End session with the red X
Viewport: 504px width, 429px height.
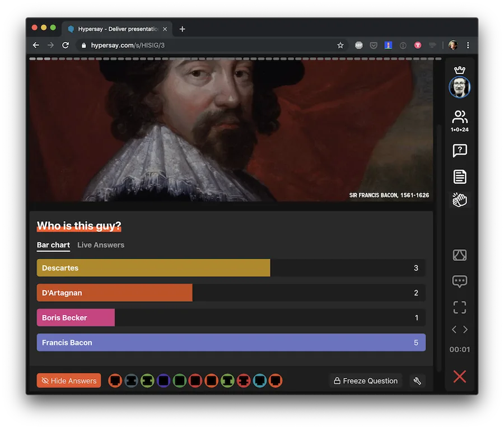pos(460,376)
